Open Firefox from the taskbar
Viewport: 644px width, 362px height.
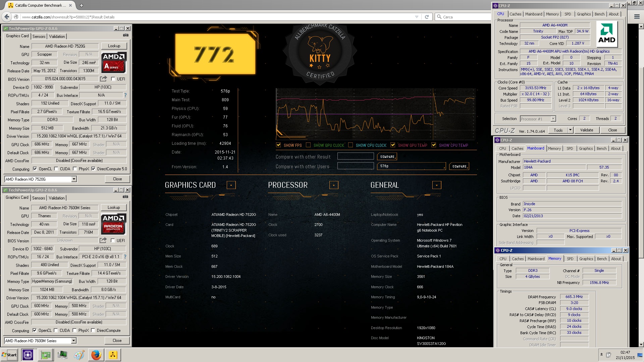[x=96, y=355]
